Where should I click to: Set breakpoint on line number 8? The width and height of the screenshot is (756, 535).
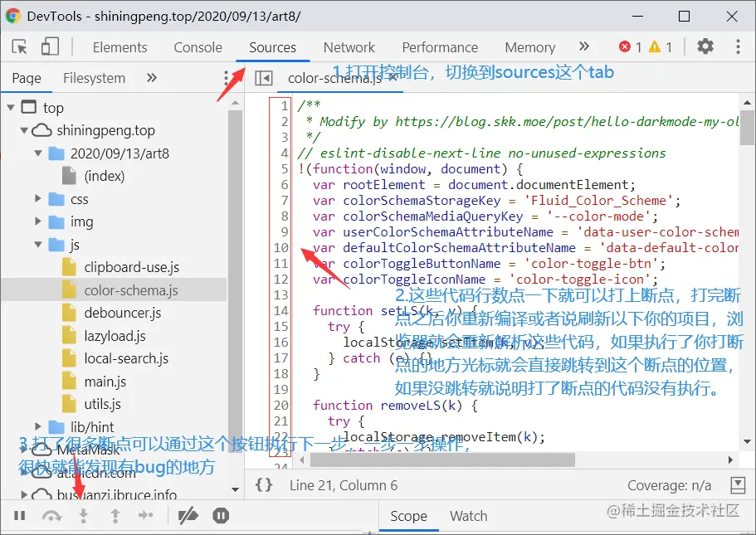click(285, 216)
